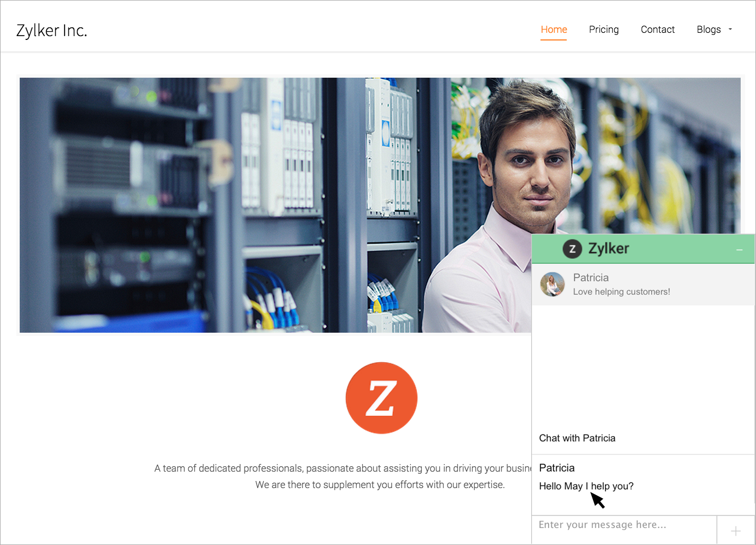Click the 'Chat with Patricia' label

pos(577,438)
